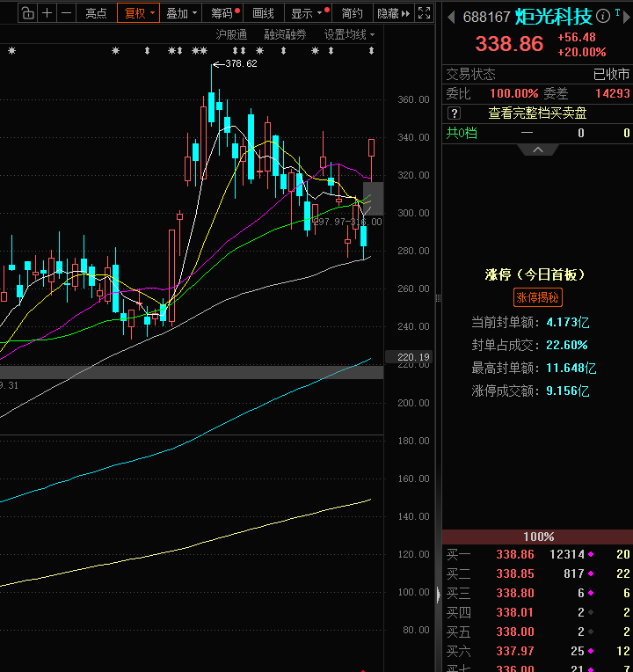Image resolution: width=633 pixels, height=672 pixels.
Task: Click pink diamond in 买三 row
Action: click(591, 593)
